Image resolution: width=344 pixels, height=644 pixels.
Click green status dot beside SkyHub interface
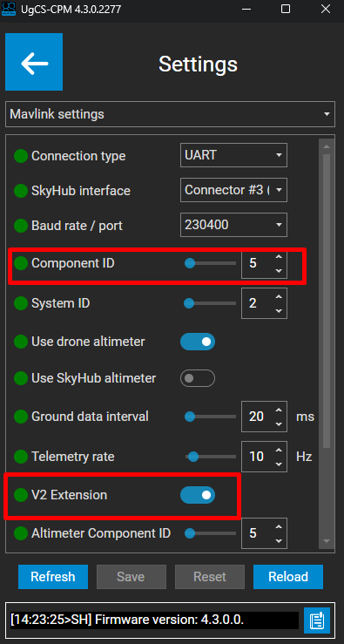[21, 191]
